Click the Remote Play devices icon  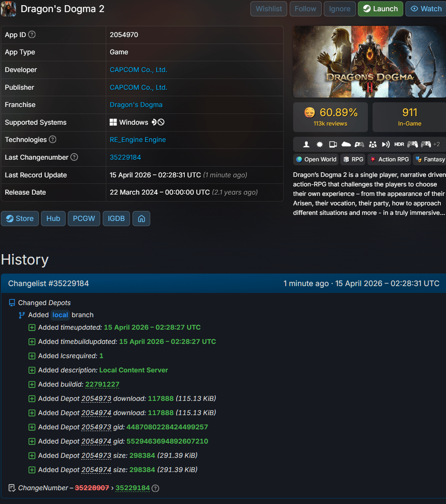click(x=333, y=144)
